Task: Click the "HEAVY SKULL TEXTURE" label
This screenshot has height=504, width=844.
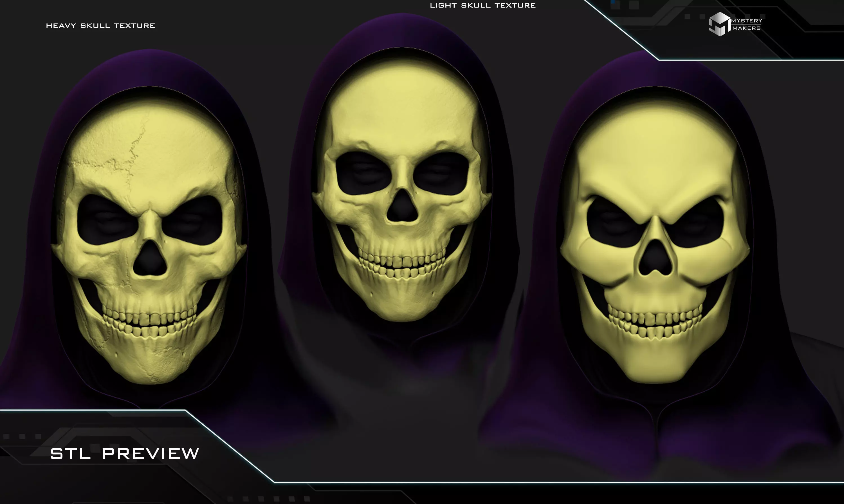Action: tap(100, 26)
